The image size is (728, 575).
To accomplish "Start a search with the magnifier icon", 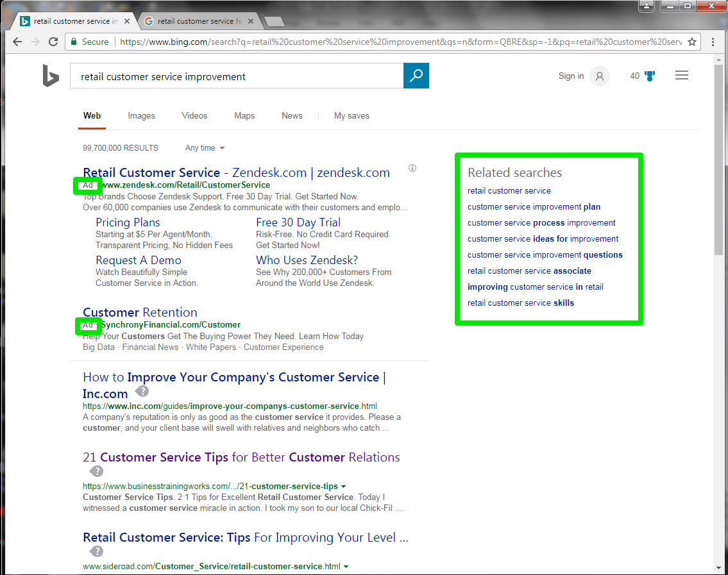I will (x=416, y=75).
